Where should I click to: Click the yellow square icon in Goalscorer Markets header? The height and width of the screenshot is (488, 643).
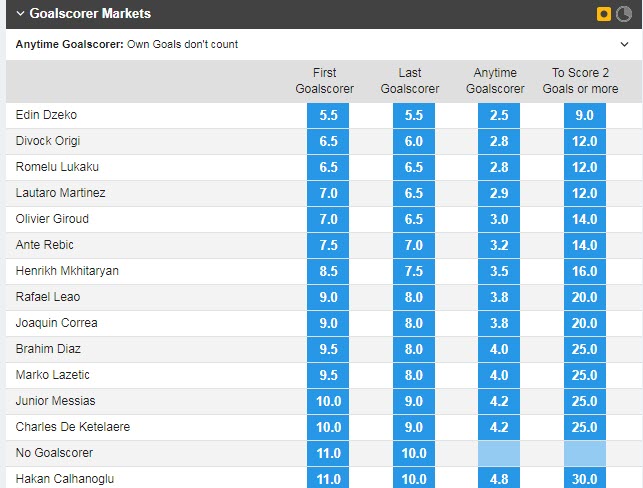tap(604, 14)
